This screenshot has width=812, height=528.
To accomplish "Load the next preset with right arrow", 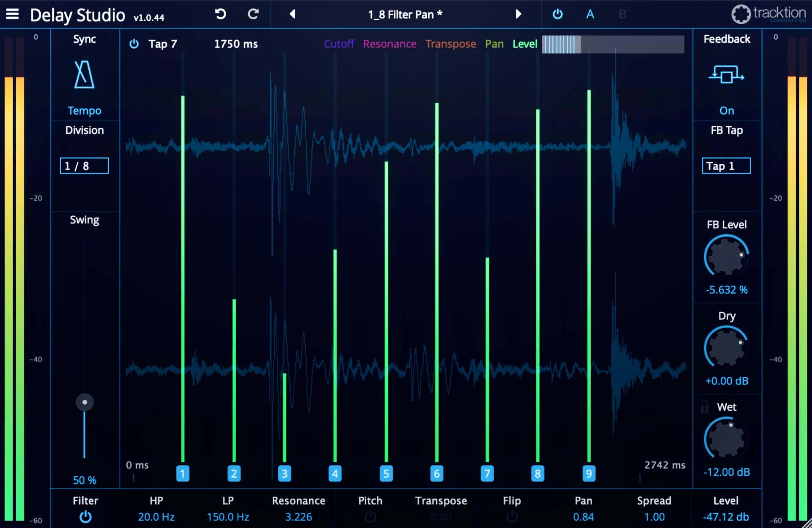I will [518, 14].
